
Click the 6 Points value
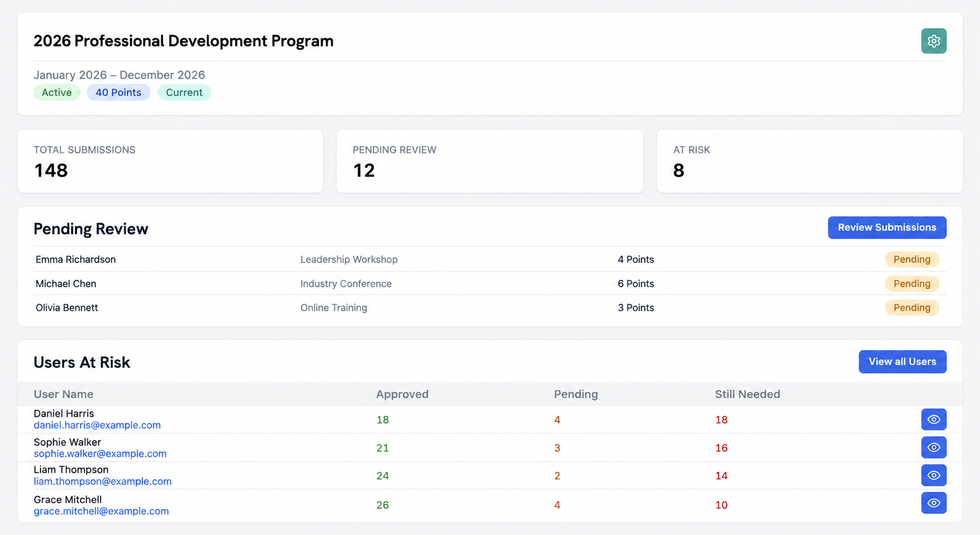pyautogui.click(x=636, y=284)
